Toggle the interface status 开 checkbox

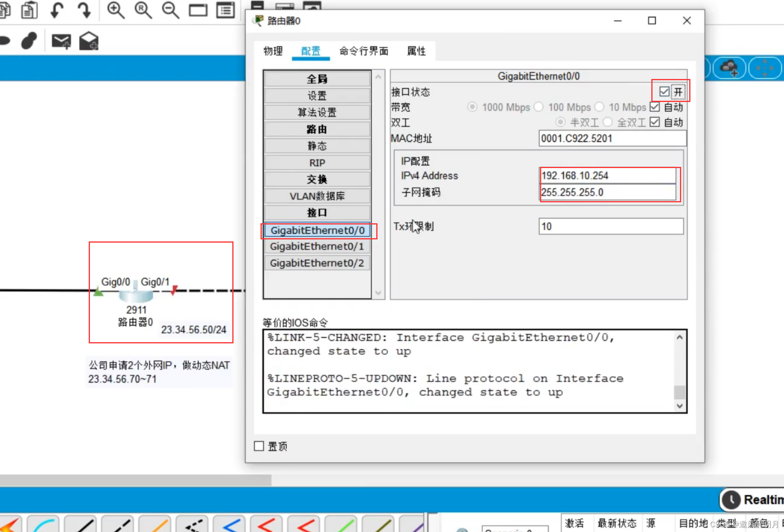tap(664, 91)
